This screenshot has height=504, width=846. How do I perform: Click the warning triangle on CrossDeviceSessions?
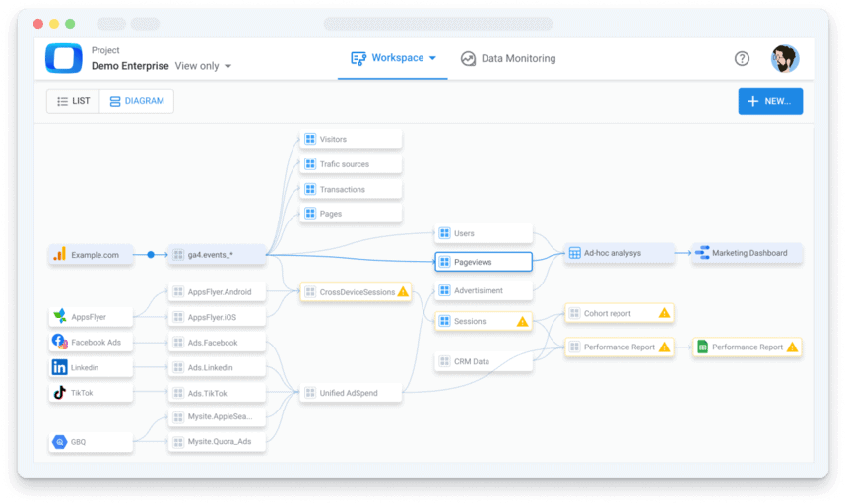point(403,292)
